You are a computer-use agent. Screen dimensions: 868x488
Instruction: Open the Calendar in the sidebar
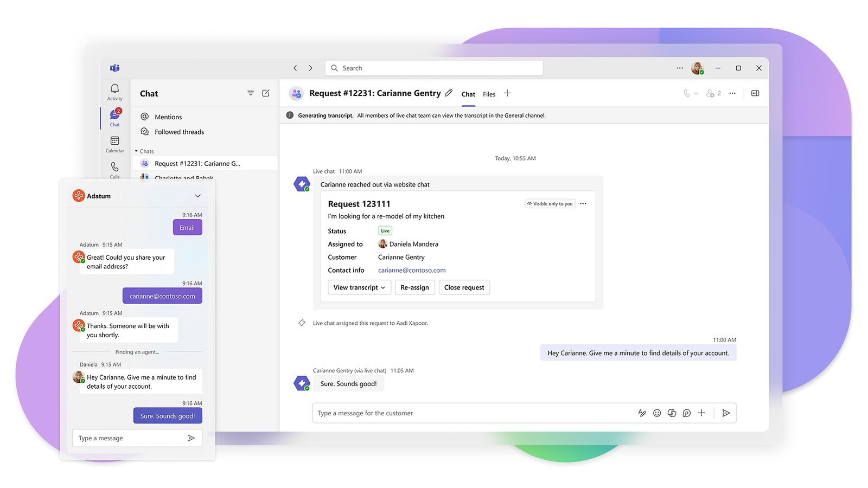pos(114,144)
